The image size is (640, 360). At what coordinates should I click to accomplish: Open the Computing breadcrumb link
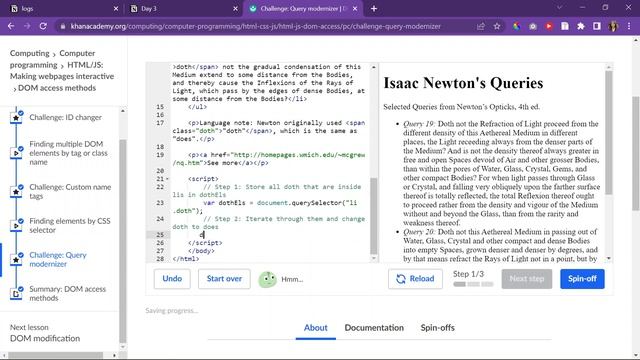(29, 53)
